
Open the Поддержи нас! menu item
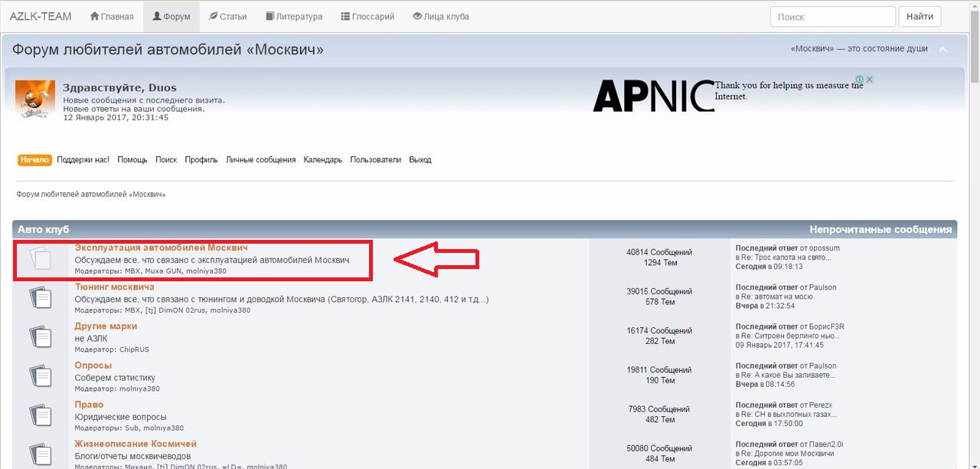pyautogui.click(x=83, y=160)
